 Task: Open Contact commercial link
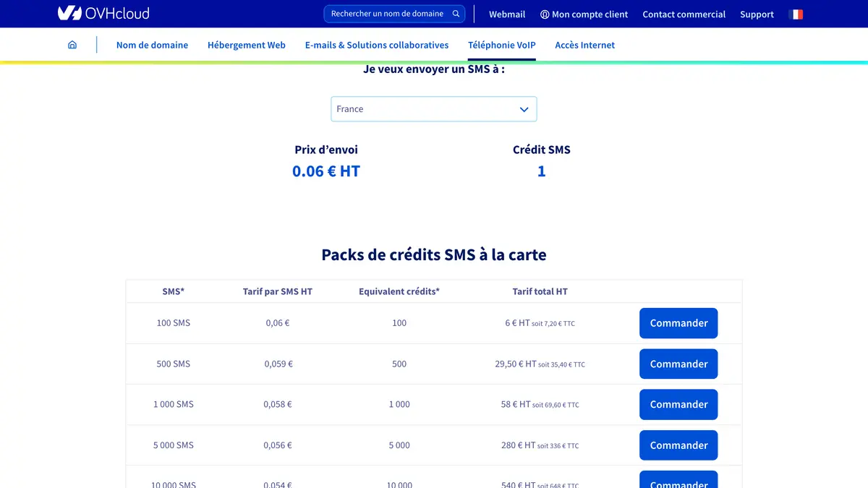(x=684, y=14)
